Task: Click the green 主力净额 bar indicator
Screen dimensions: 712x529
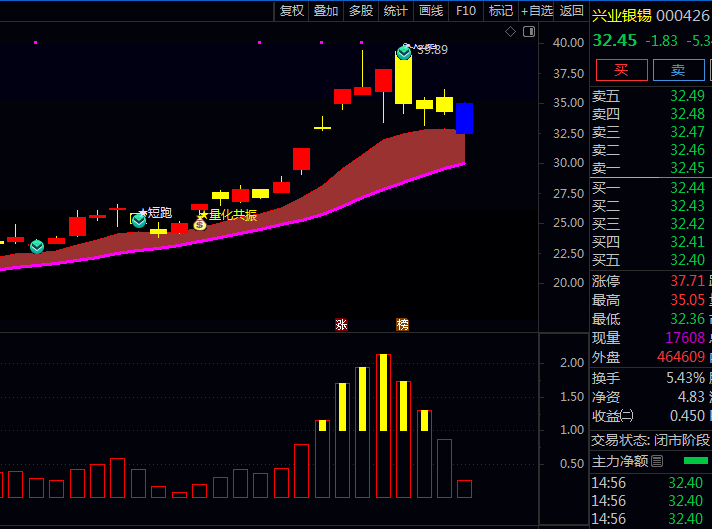Action: coord(696,461)
